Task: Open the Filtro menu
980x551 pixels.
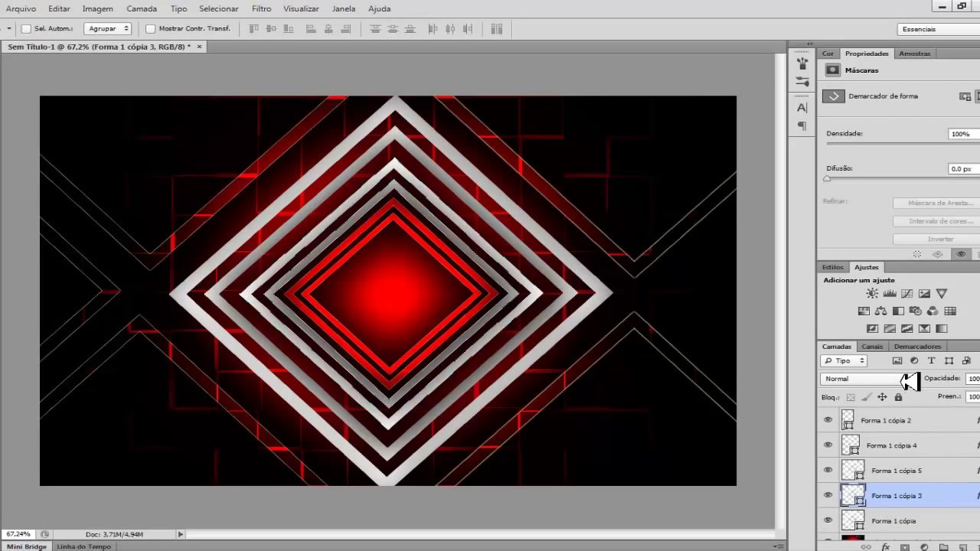Action: click(261, 8)
